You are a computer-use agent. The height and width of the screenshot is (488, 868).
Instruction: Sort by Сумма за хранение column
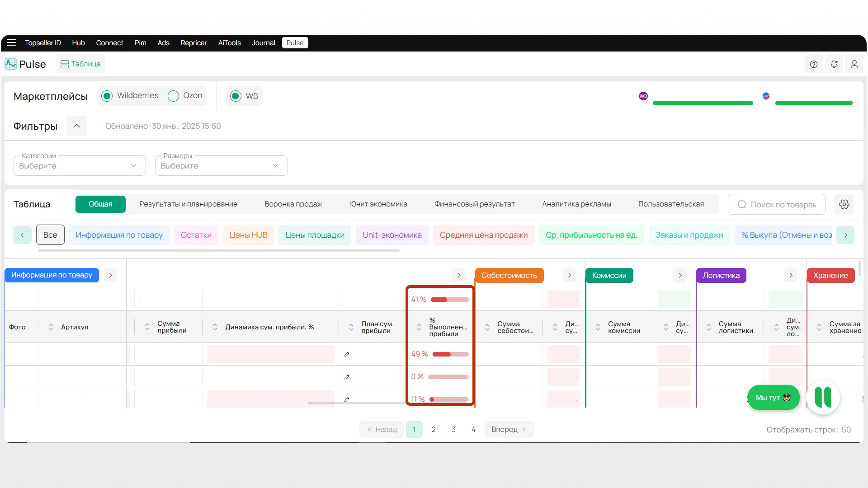pyautogui.click(x=819, y=327)
